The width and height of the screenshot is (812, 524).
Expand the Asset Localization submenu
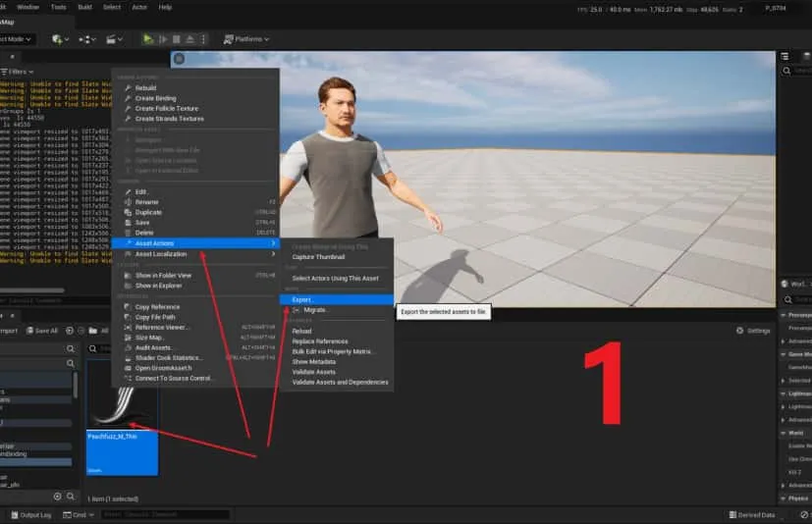coord(195,254)
